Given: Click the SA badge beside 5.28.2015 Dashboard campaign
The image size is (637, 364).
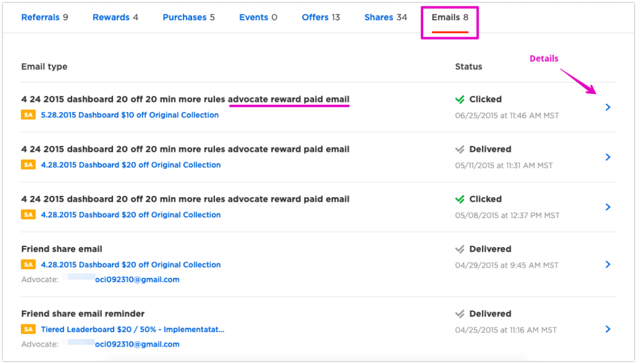Looking at the screenshot, I should pos(28,115).
